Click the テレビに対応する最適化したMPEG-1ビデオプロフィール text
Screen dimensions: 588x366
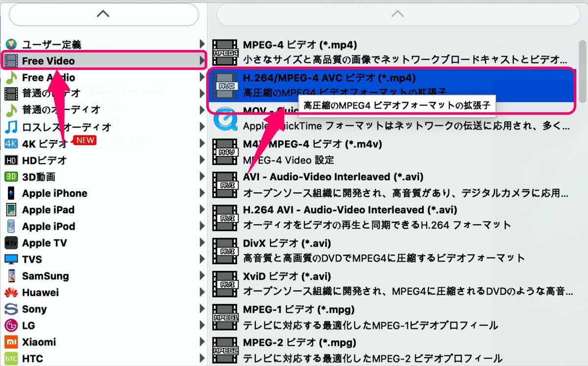[x=370, y=325]
